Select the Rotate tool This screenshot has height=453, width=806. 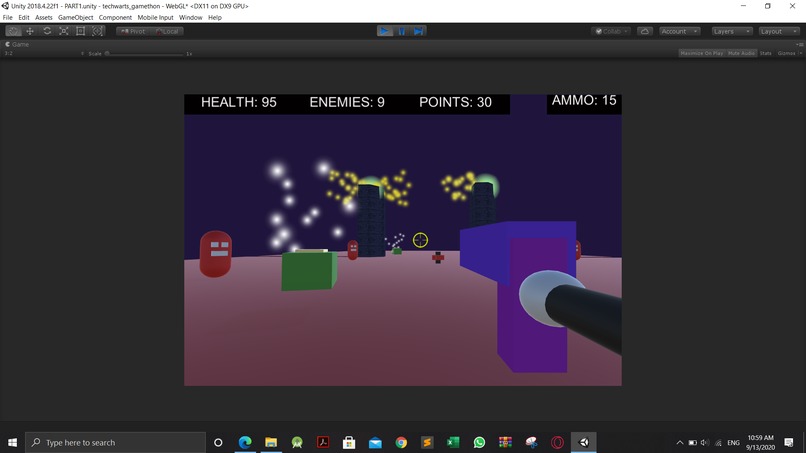coord(47,31)
